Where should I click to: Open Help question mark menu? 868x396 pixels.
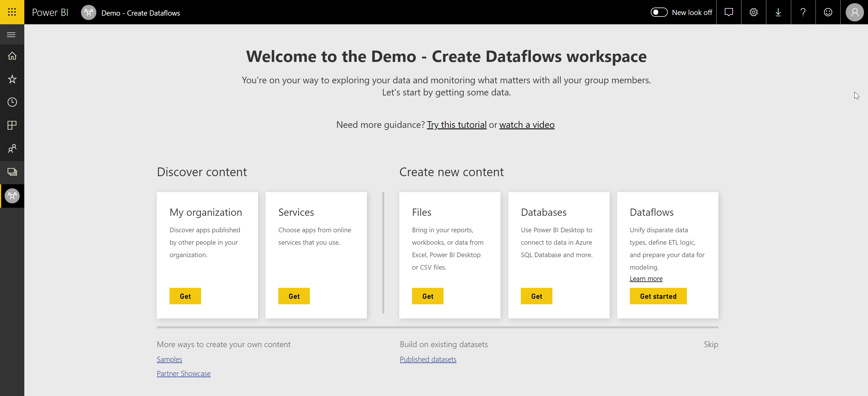click(x=803, y=12)
